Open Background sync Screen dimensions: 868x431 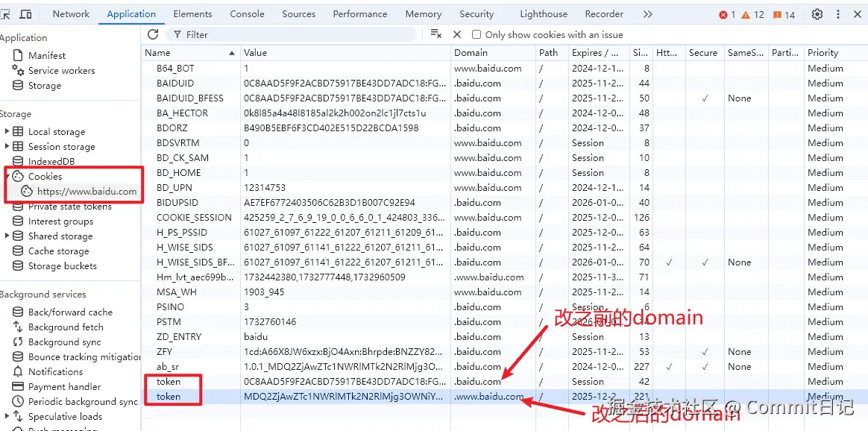(64, 342)
